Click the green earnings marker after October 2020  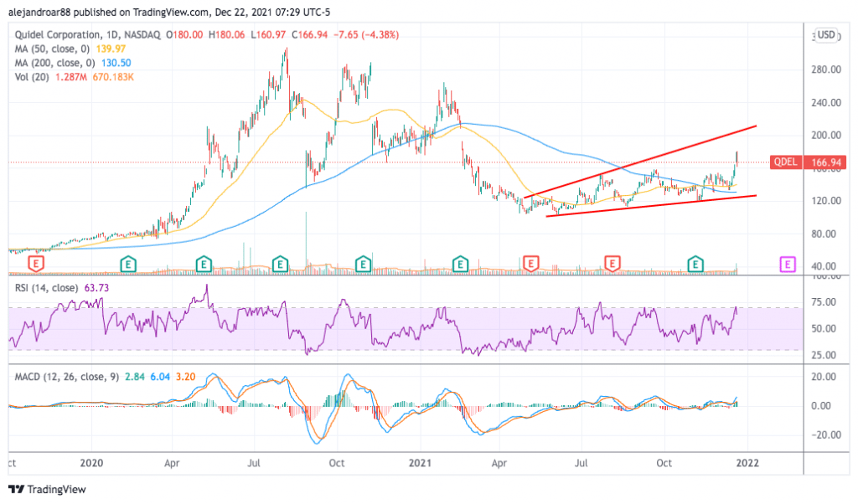(x=363, y=265)
